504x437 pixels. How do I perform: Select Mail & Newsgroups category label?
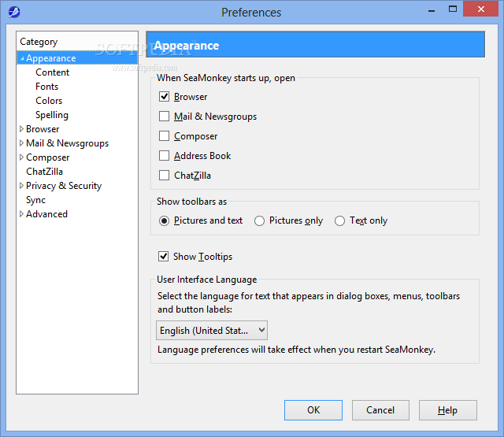(x=67, y=143)
